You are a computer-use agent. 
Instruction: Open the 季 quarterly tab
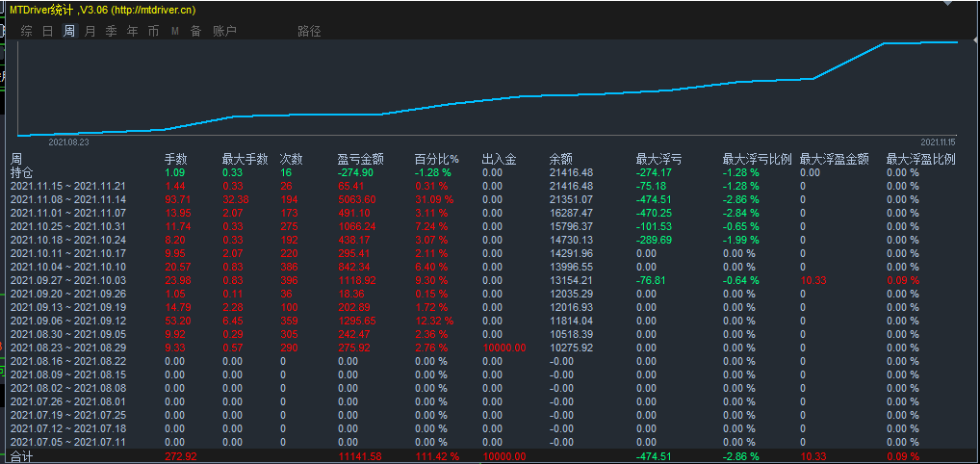112,31
